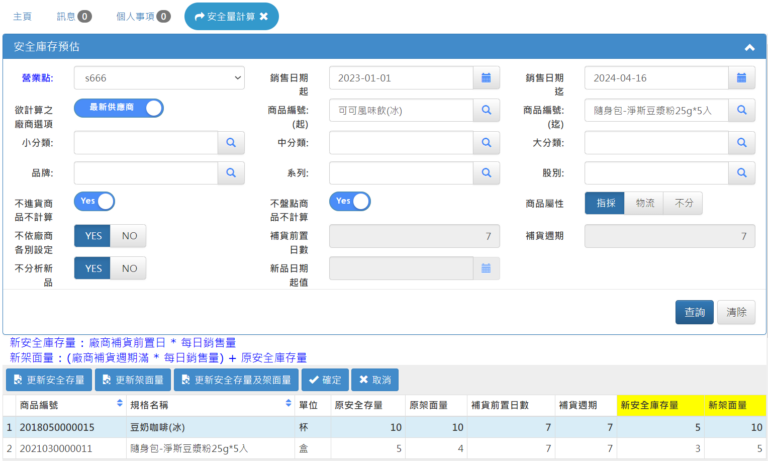Select NO for 不分析新品

click(x=129, y=268)
